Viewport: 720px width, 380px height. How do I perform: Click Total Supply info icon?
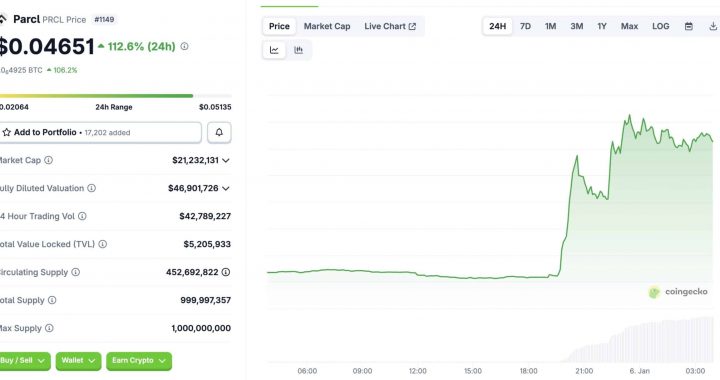pyautogui.click(x=52, y=300)
